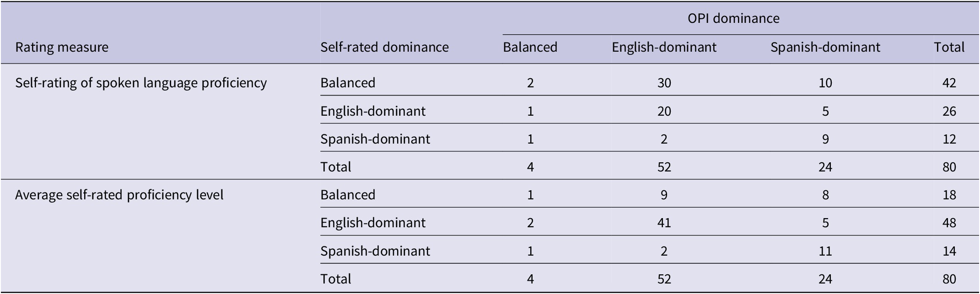Select Self-rating of spoken language proficiency label
Image resolution: width=980 pixels, height=294 pixels.
pyautogui.click(x=141, y=83)
